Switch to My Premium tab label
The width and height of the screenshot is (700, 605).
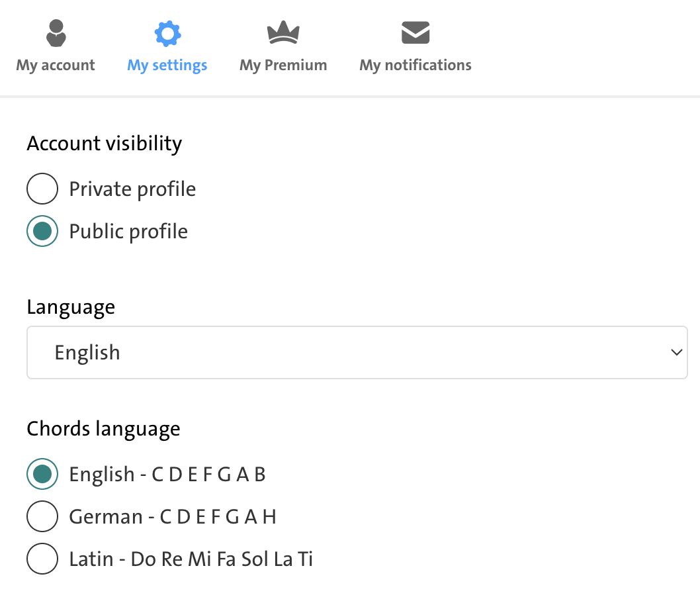click(283, 65)
